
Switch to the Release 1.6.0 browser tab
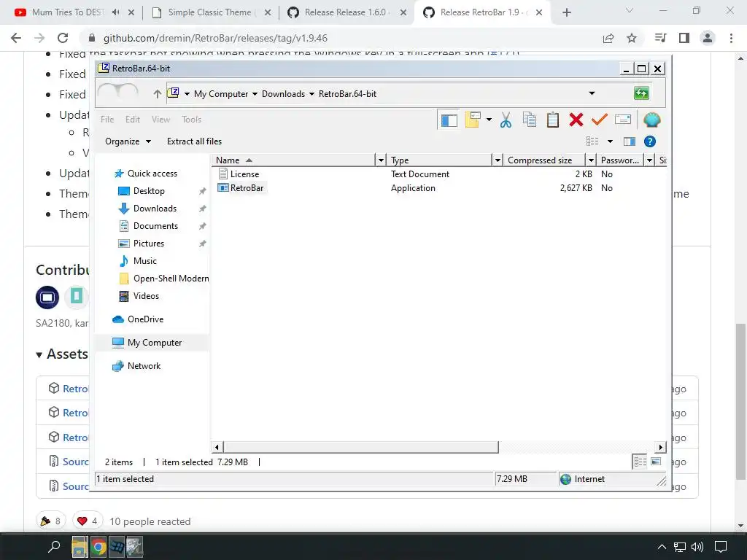pos(345,12)
